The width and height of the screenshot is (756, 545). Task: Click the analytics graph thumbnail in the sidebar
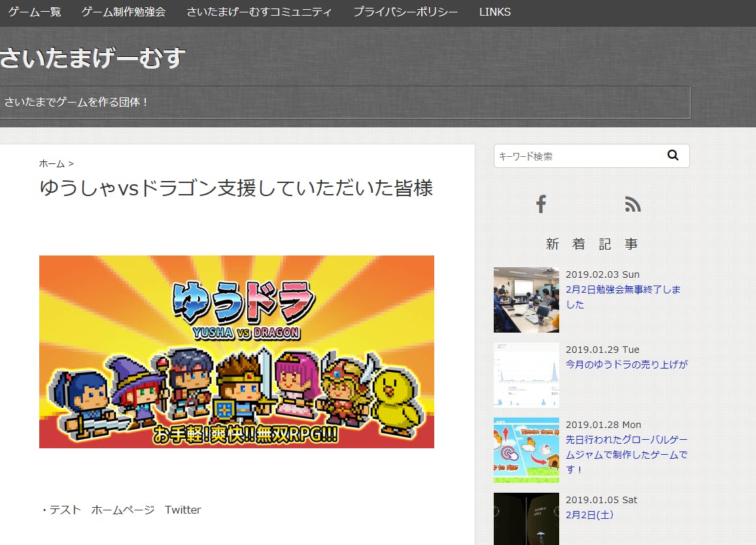(526, 375)
